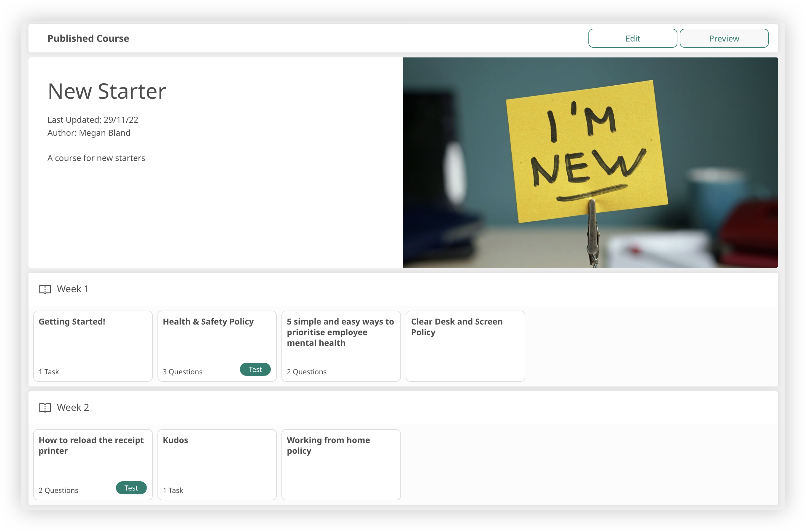Open the Getting Started! lesson card
This screenshot has height=532, width=807.
93,346
